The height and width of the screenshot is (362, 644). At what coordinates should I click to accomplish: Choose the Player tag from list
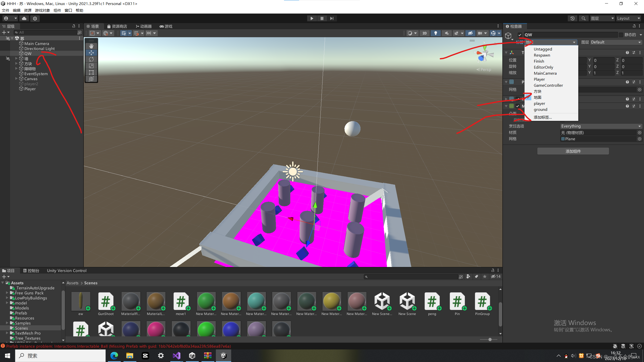(x=539, y=79)
